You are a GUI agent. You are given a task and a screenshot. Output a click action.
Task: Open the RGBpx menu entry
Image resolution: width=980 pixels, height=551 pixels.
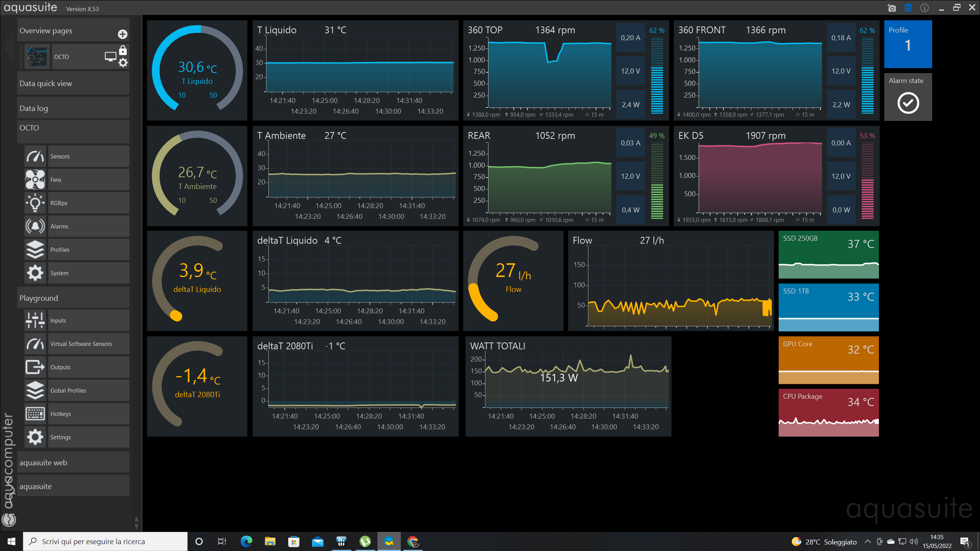tap(89, 203)
